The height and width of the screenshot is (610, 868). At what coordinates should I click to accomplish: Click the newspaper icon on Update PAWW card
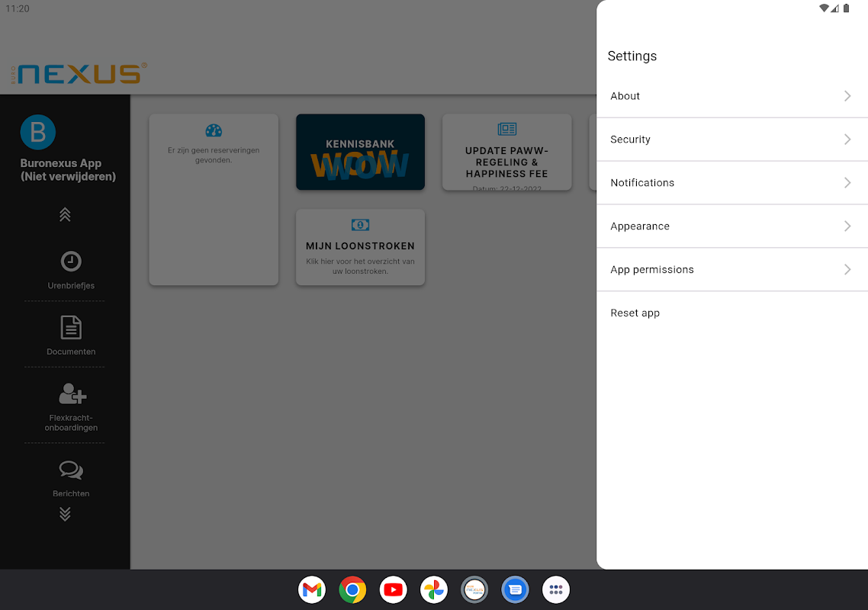point(506,129)
